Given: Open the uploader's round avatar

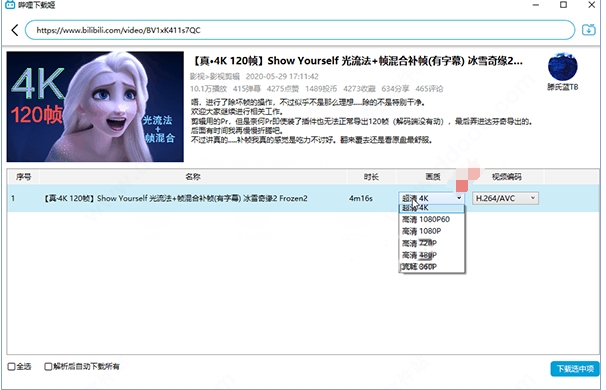Looking at the screenshot, I should tap(562, 67).
